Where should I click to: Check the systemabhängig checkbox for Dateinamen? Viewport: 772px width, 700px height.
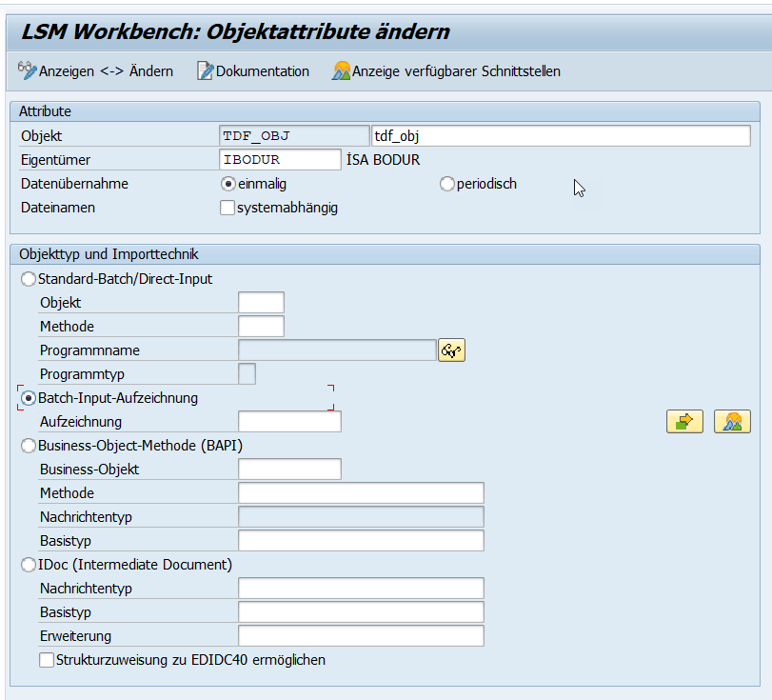[x=227, y=208]
